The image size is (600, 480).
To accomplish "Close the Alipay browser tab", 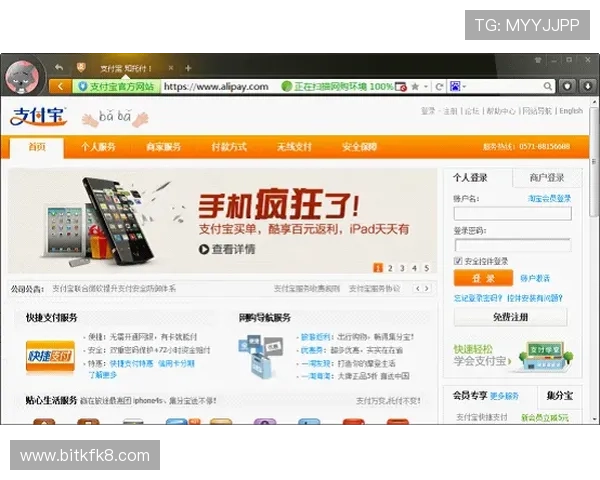I will (x=171, y=68).
